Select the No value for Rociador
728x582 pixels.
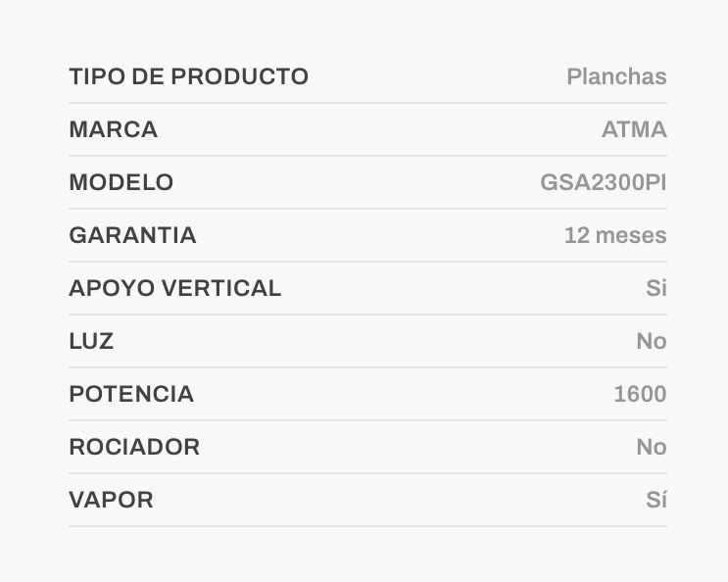coord(652,447)
